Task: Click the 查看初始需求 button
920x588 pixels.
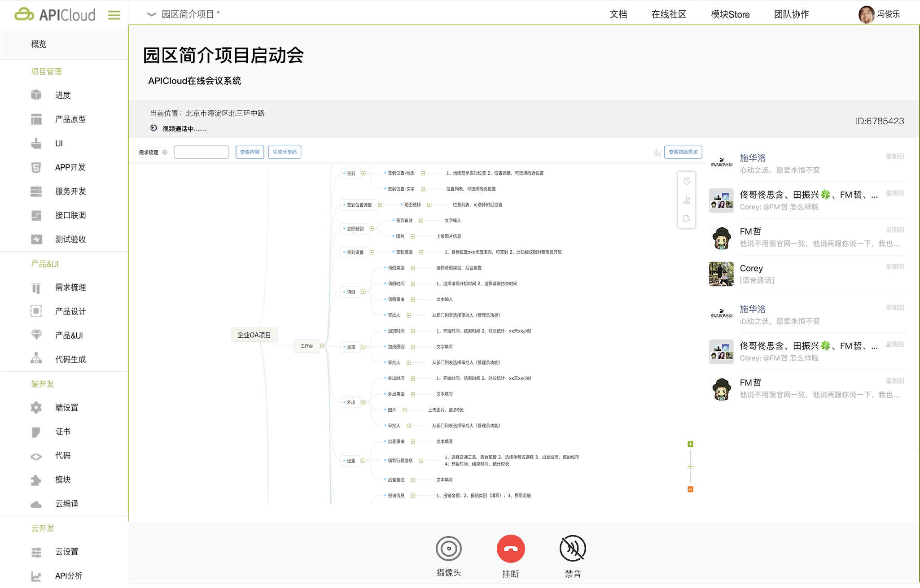Action: [x=683, y=152]
